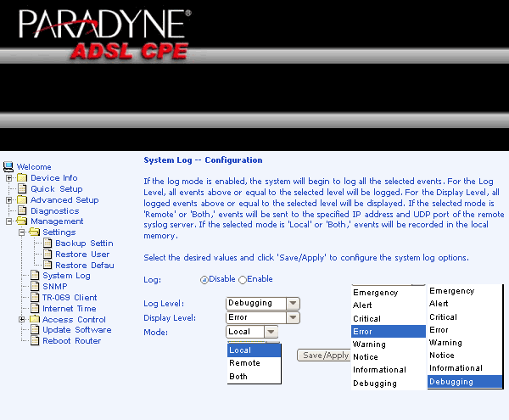Pick highlighted Debugging in right level list
Screen dimensions: 509x420
(x=465, y=382)
